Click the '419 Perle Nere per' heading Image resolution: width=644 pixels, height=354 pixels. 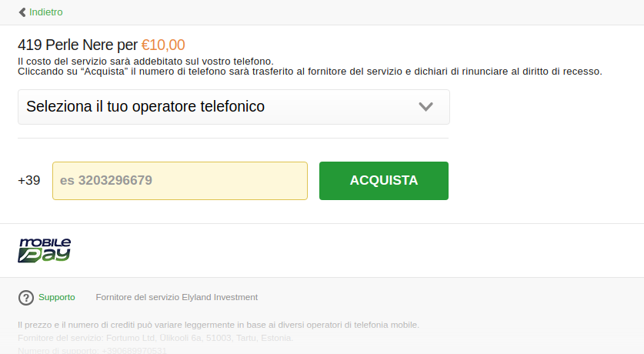tap(78, 45)
